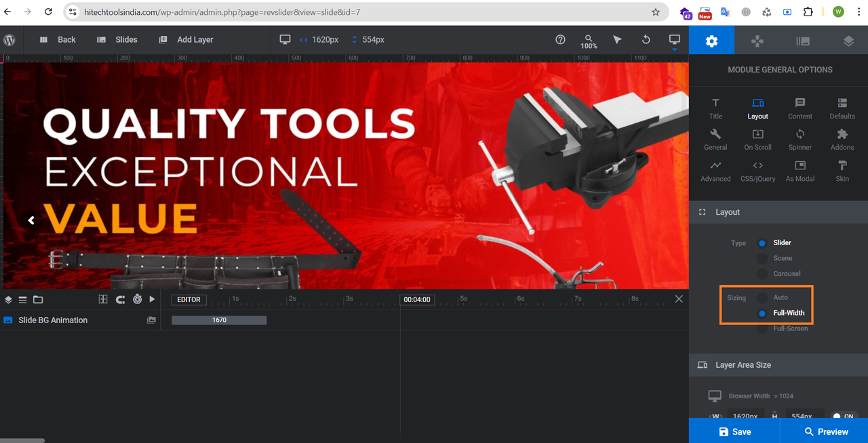The image size is (868, 443).
Task: Open the desktop device size dropdown
Action: point(674,41)
